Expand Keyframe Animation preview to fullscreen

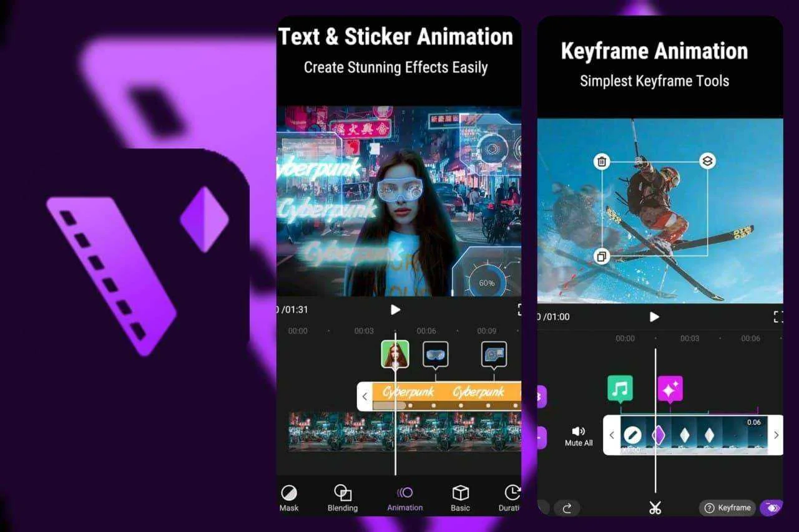click(x=778, y=317)
